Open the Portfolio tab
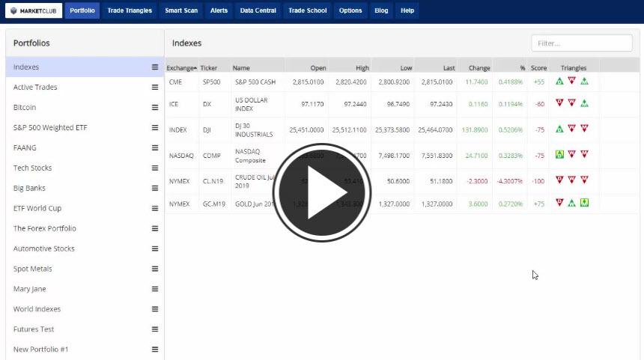This screenshot has width=644, height=360. (82, 10)
